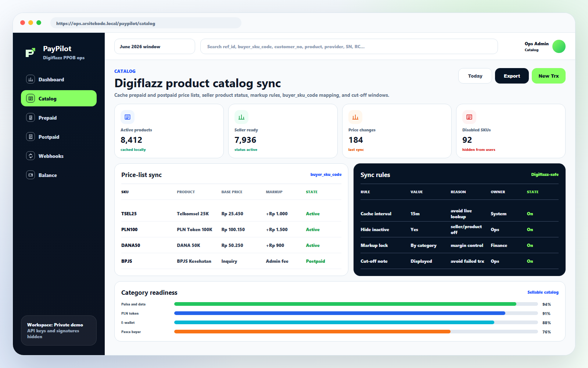
Task: Click the PayPilot logo icon
Action: [x=31, y=53]
